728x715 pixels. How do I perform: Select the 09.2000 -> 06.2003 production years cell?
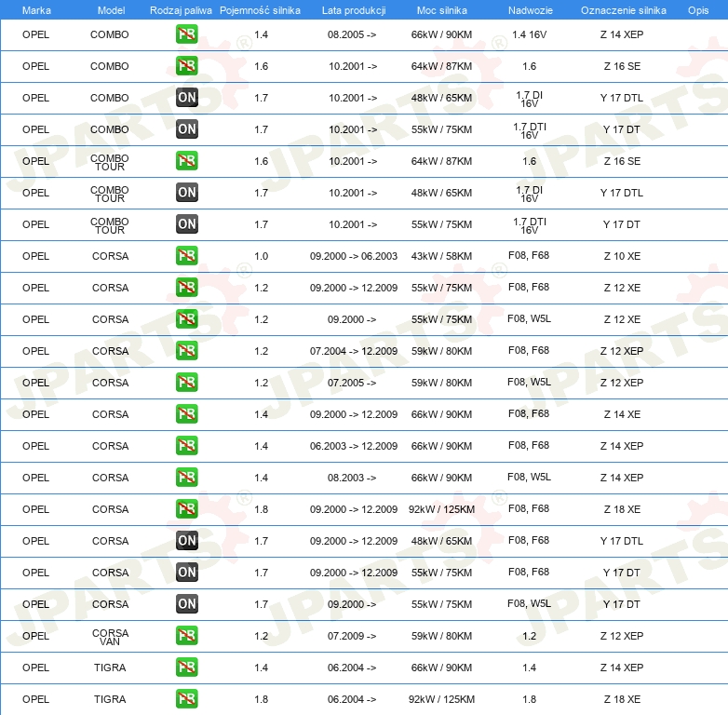354,256
